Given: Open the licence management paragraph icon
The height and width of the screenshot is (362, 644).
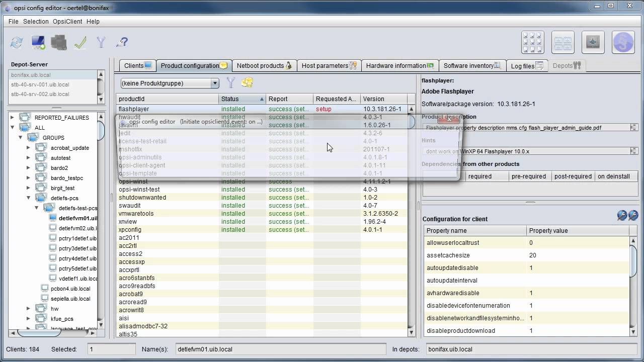Looking at the screenshot, I should coord(623,43).
